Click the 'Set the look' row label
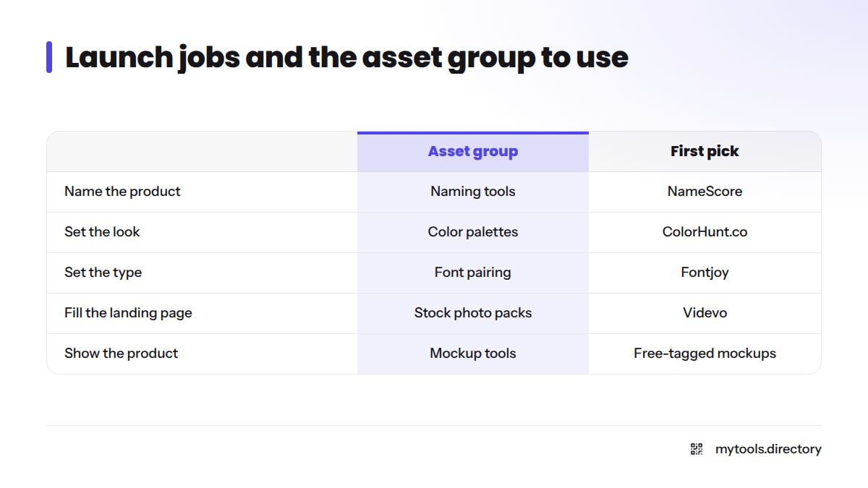The image size is (868, 488). coord(102,232)
